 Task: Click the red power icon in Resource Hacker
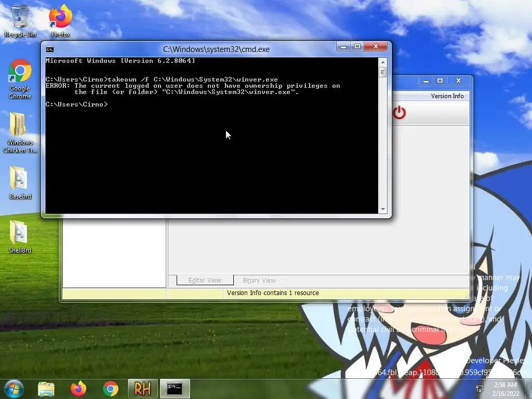[x=400, y=113]
